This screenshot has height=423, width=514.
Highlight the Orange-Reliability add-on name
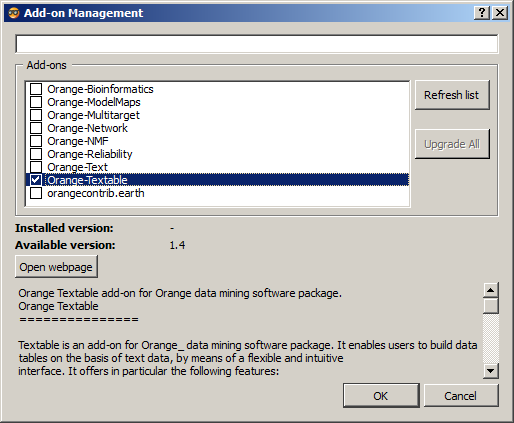90,154
